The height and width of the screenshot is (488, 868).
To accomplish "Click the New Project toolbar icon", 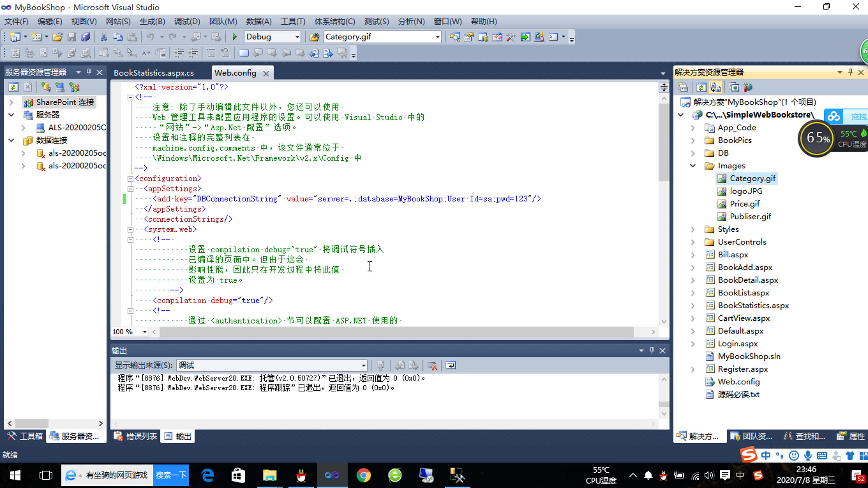I will tap(15, 37).
